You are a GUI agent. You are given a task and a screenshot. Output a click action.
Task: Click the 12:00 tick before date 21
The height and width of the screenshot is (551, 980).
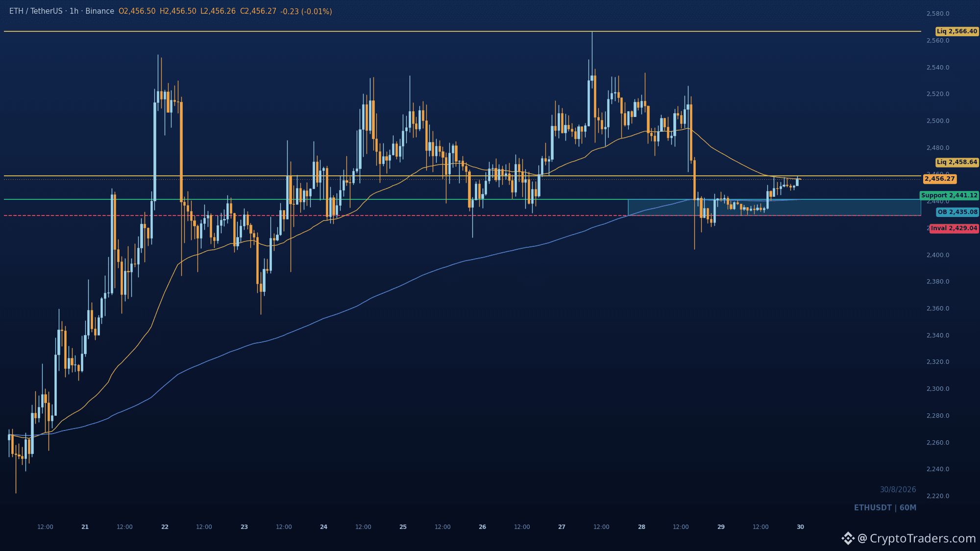coord(45,527)
